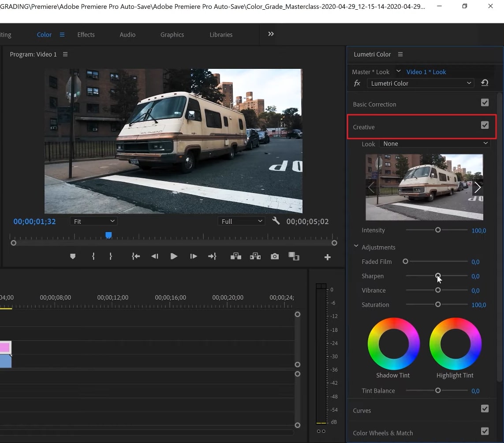Viewport: 504px width, 443px height.
Task: Collapse the Adjustments section
Action: pyautogui.click(x=356, y=247)
